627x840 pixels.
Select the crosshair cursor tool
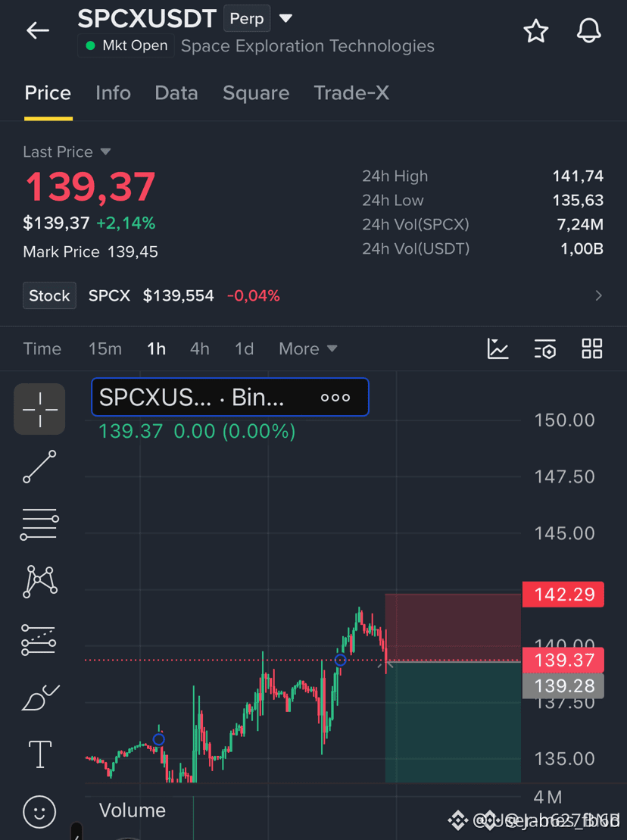pos(39,409)
